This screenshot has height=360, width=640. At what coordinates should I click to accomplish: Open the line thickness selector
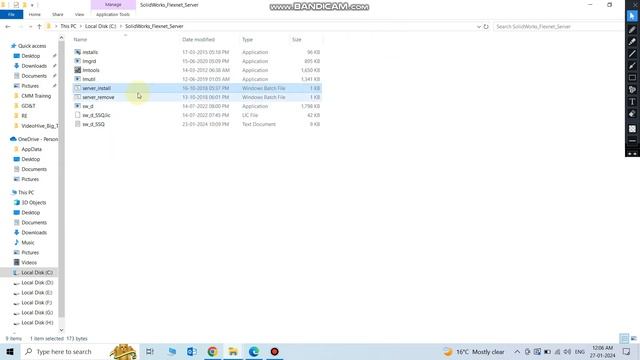tap(632, 141)
